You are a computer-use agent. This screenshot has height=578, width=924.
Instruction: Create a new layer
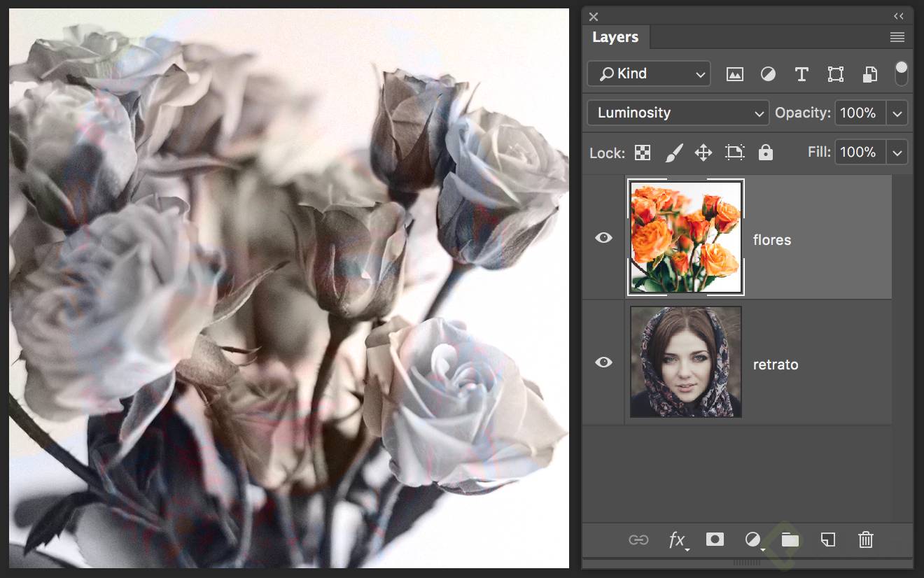pos(828,540)
